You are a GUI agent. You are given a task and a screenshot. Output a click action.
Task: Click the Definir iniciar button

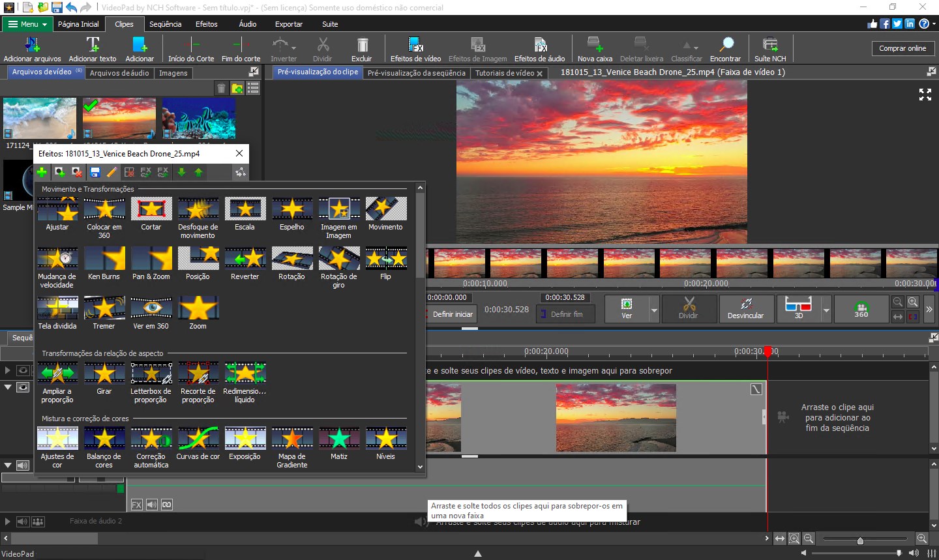click(x=452, y=314)
